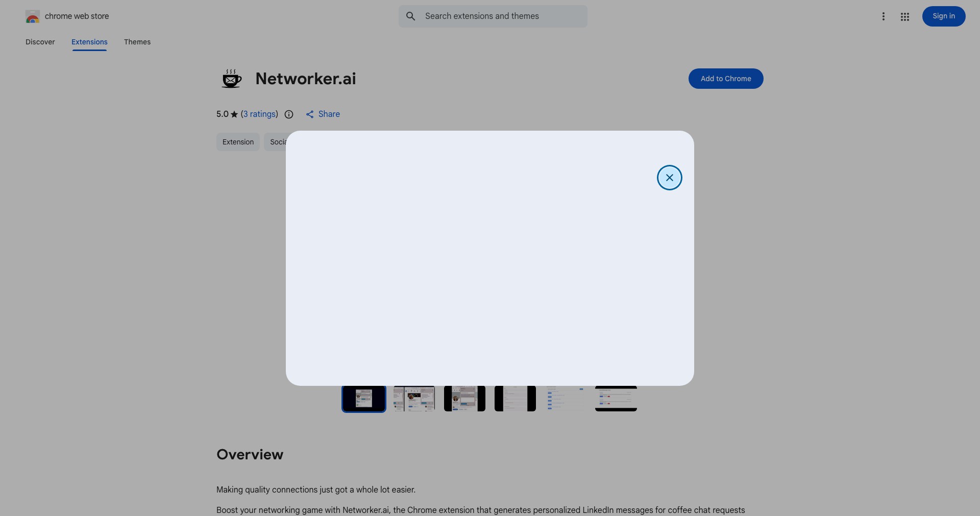Select the fourth screenshot thumbnail
The width and height of the screenshot is (980, 516).
[x=515, y=399]
